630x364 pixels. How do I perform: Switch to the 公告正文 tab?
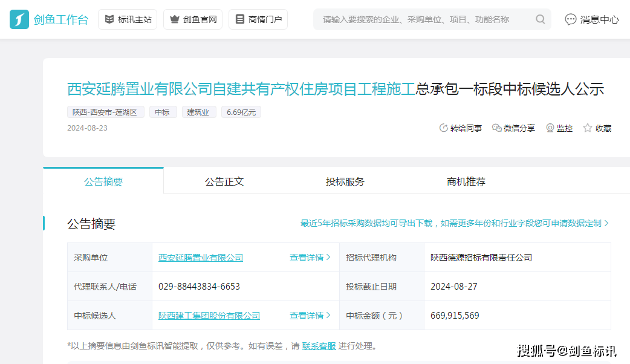224,181
